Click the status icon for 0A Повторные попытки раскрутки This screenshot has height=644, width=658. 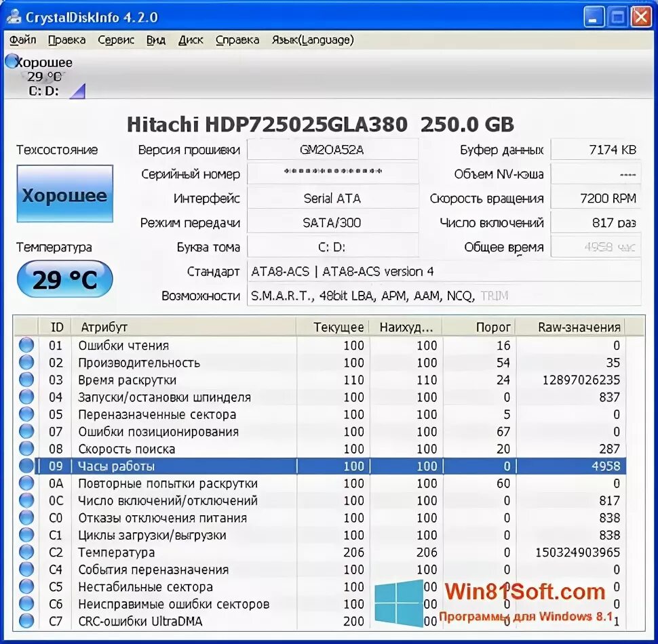[26, 483]
